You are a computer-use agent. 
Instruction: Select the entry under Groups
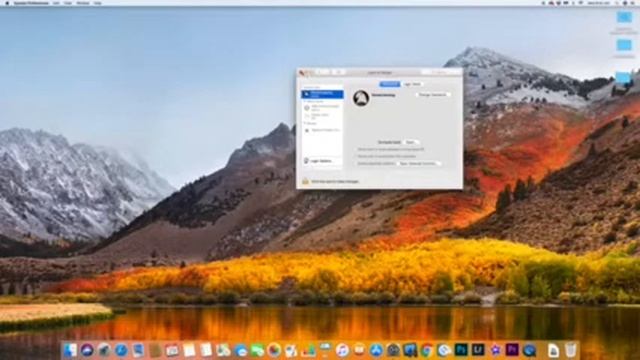tap(323, 130)
